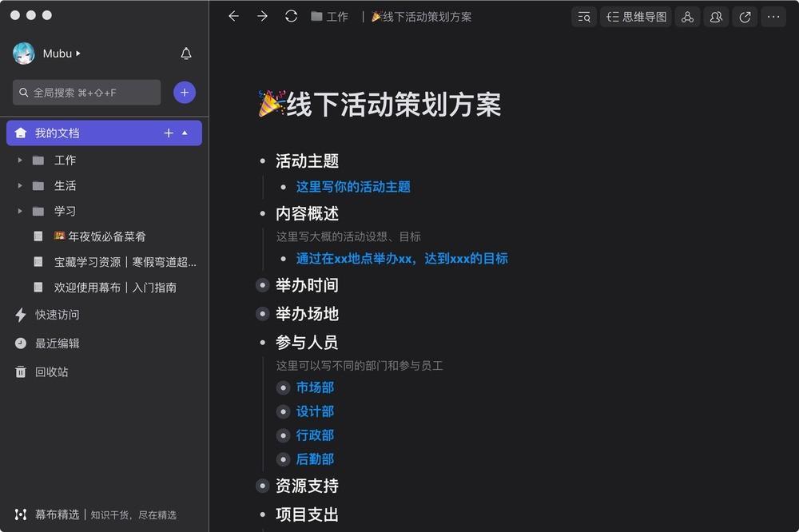Open the 年夜饭必备菜肴 document
The width and height of the screenshot is (799, 532).
tap(100, 236)
